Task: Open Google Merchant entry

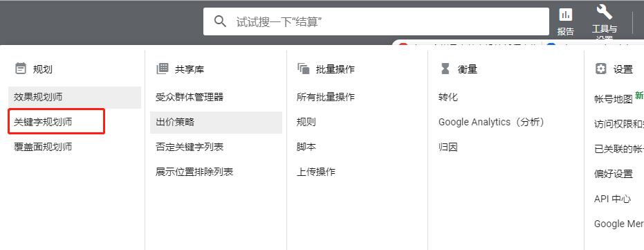Action: coord(619,224)
